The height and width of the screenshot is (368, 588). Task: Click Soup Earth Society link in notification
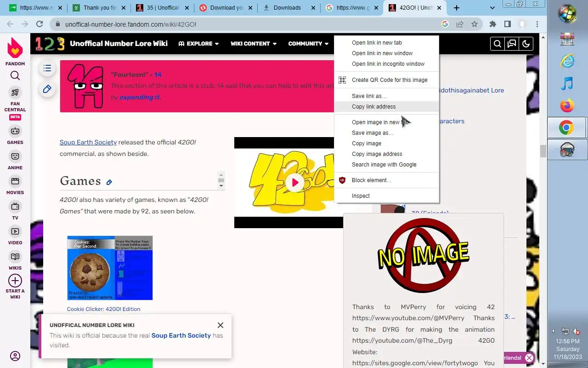pyautogui.click(x=181, y=335)
